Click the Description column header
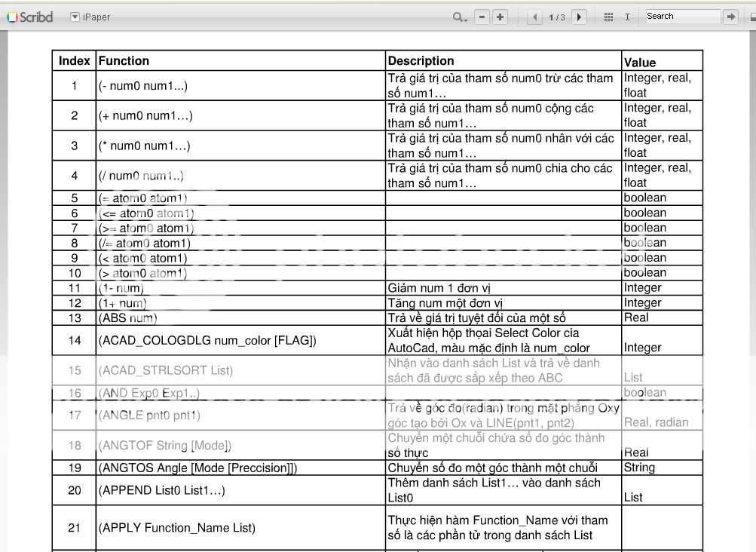Image resolution: width=756 pixels, height=552 pixels. pyautogui.click(x=503, y=61)
